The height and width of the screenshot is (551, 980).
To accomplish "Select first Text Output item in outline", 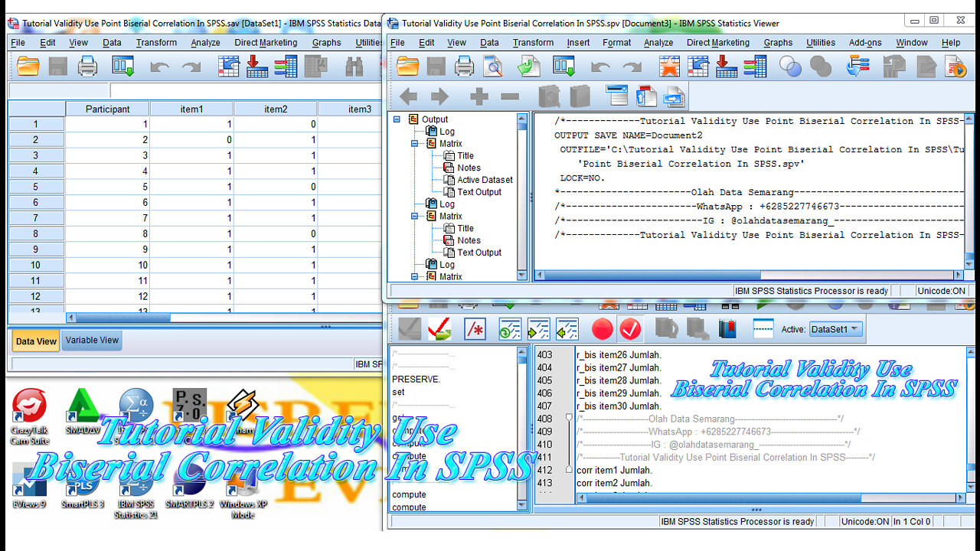I will 479,192.
